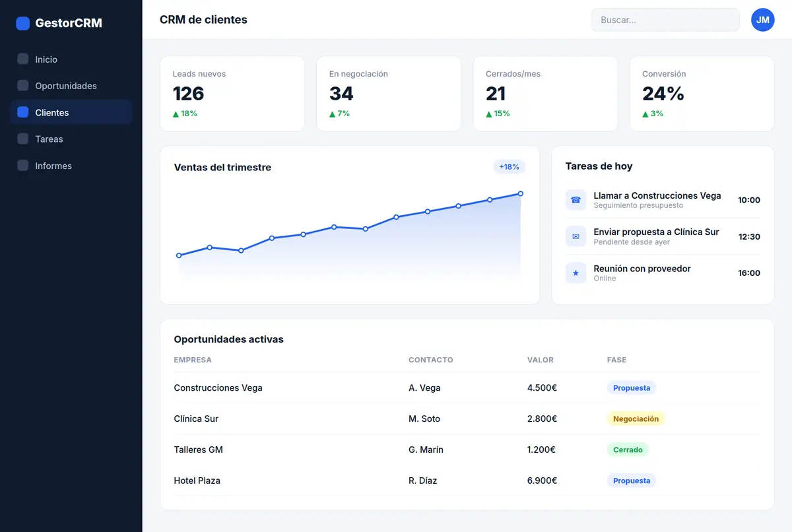Click the Tareas de hoy heading
Viewport: 792px width, 532px height.
(x=599, y=166)
